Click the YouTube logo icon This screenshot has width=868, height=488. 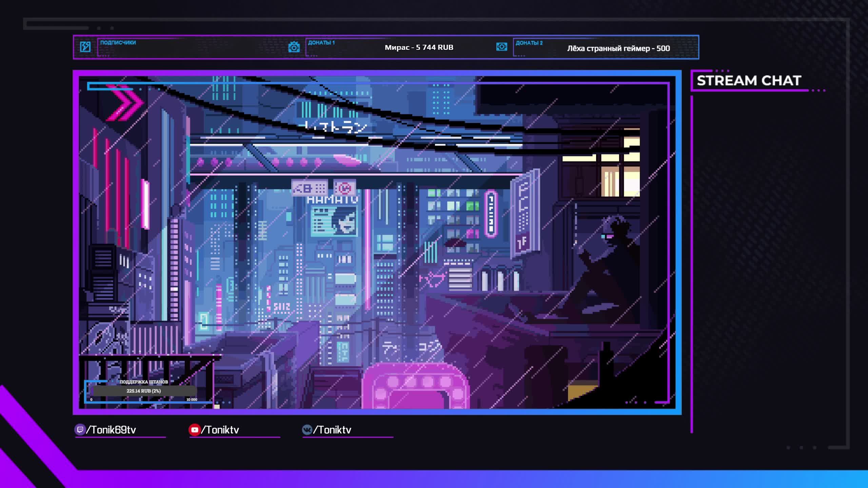click(x=195, y=430)
